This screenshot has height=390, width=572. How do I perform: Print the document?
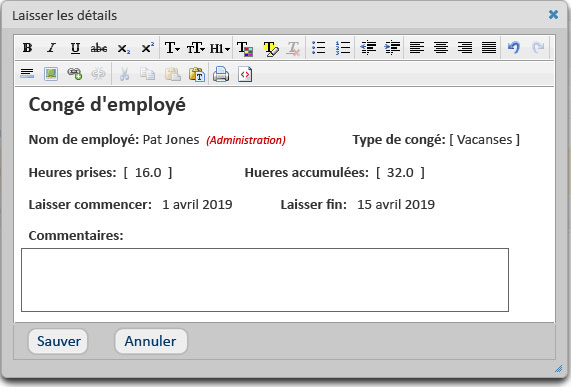tap(221, 74)
